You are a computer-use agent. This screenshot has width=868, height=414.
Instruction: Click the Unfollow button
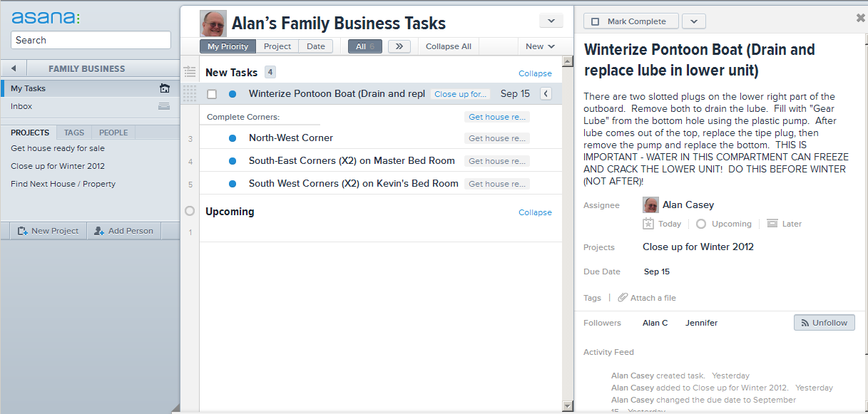click(824, 323)
